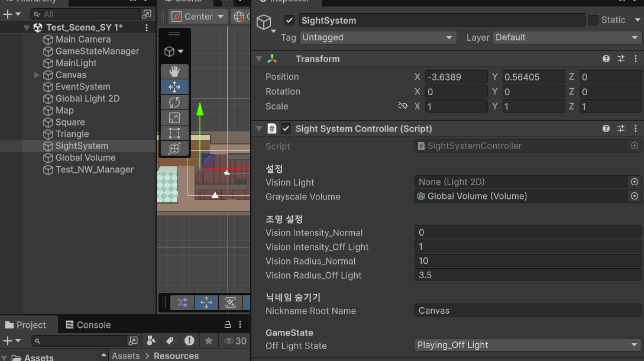
Task: Collapse Test_Scene_SY scene tree
Action: (26, 28)
